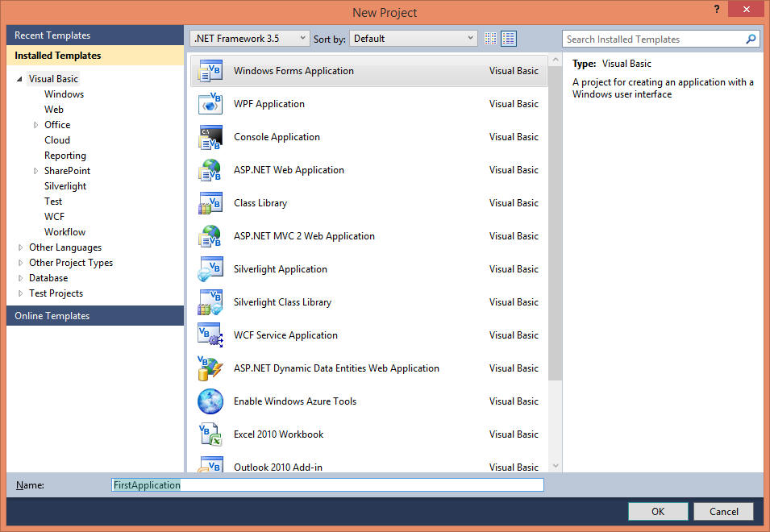Select the WCF category in the tree
770x532 pixels.
click(54, 217)
